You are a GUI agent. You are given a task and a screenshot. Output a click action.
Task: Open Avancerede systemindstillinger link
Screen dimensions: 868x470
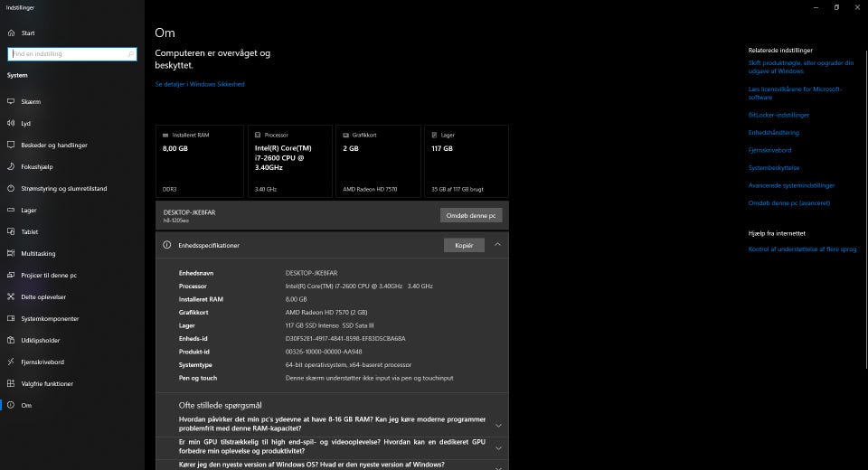pyautogui.click(x=792, y=185)
